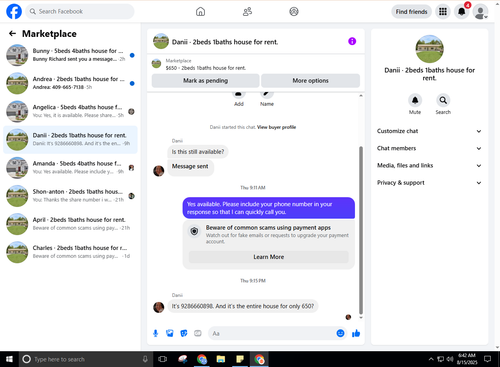
Task: Open File Explorer on the taskbar
Action: click(221, 359)
